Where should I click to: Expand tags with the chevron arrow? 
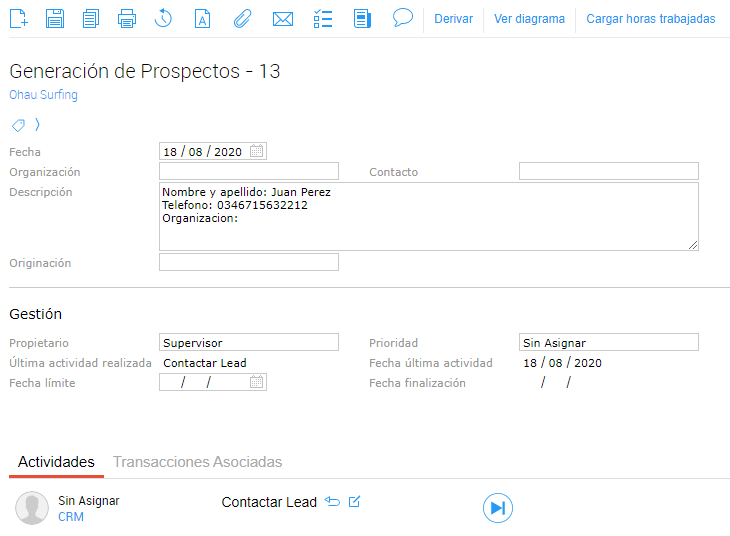point(38,125)
